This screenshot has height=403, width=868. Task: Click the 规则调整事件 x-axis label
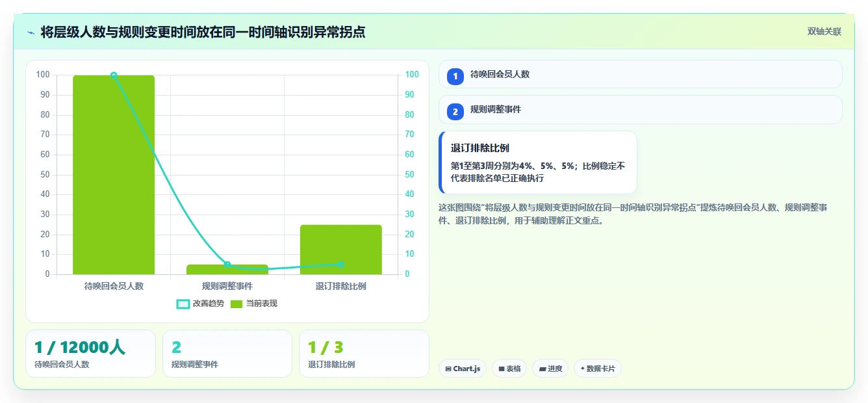click(x=227, y=286)
